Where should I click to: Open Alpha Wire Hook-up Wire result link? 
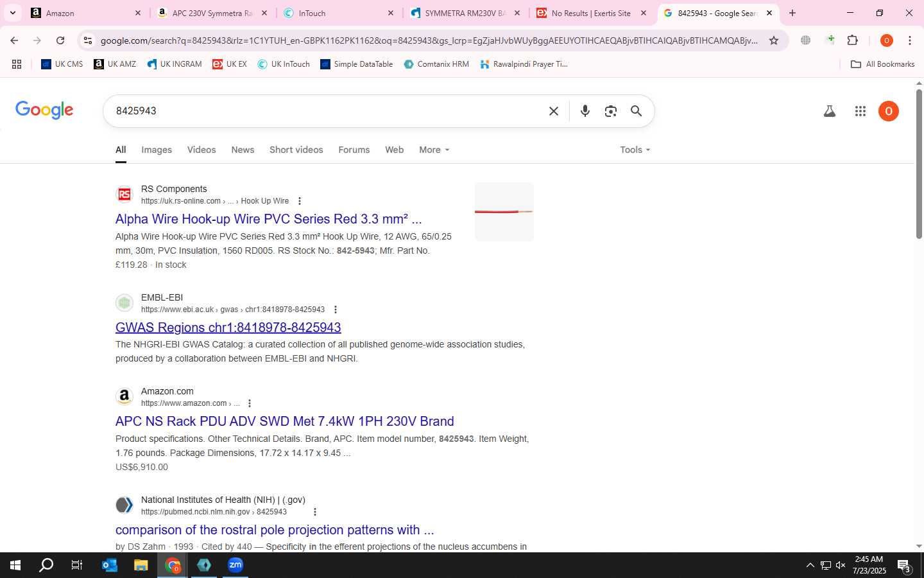(x=268, y=219)
